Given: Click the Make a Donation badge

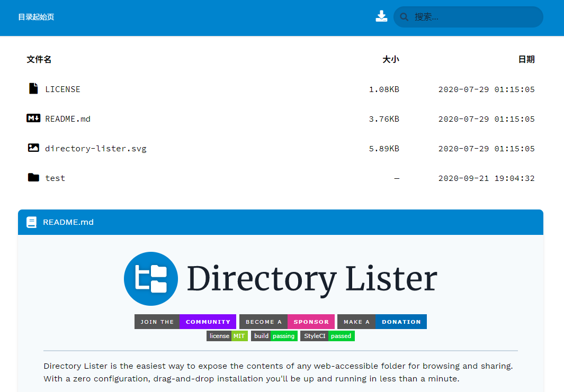Looking at the screenshot, I should point(382,322).
